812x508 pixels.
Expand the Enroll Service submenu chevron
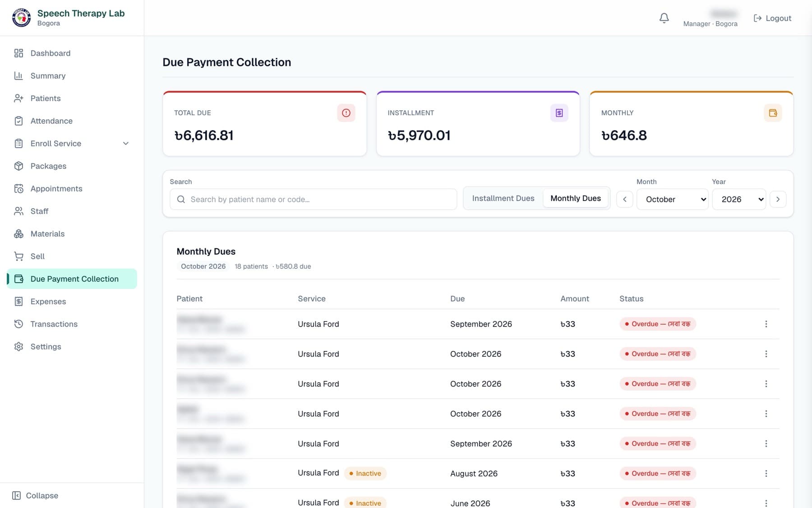[126, 144]
